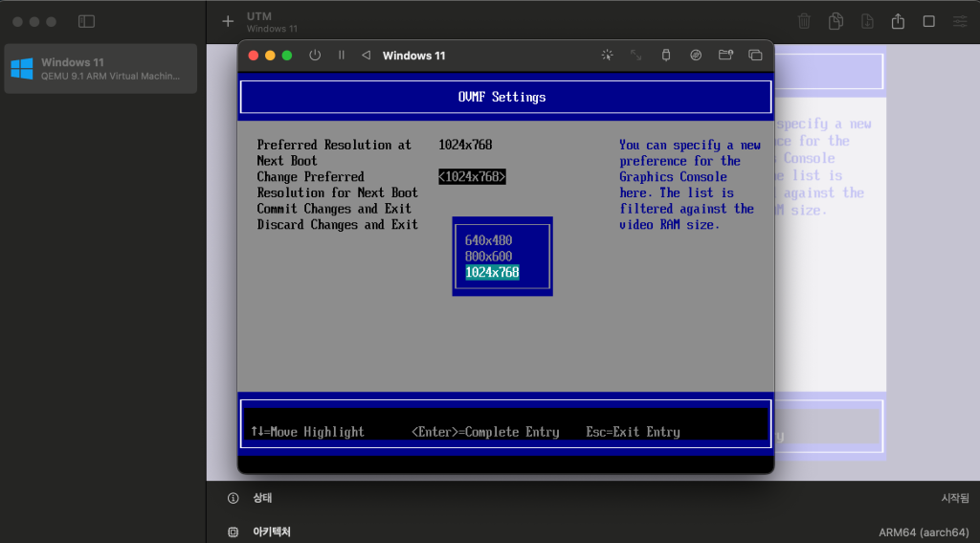This screenshot has height=543, width=980.
Task: Click the Preferred Resolution at Next Boot label
Action: 334,152
